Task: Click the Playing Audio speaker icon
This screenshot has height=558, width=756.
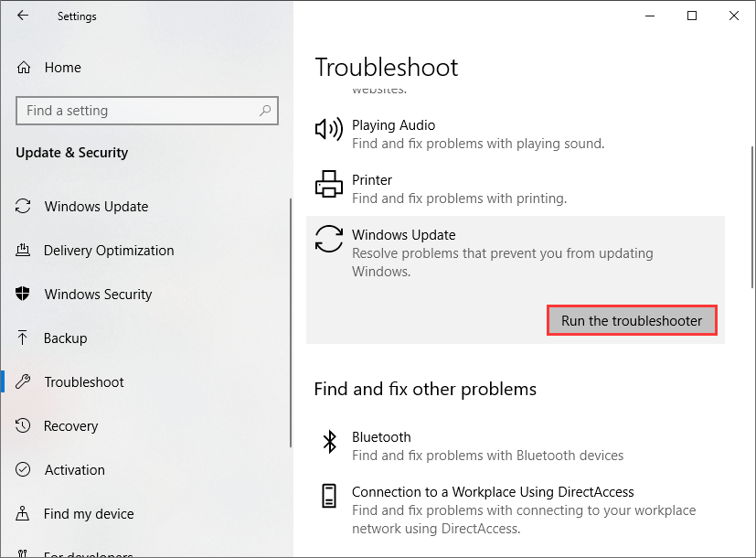Action: tap(328, 129)
